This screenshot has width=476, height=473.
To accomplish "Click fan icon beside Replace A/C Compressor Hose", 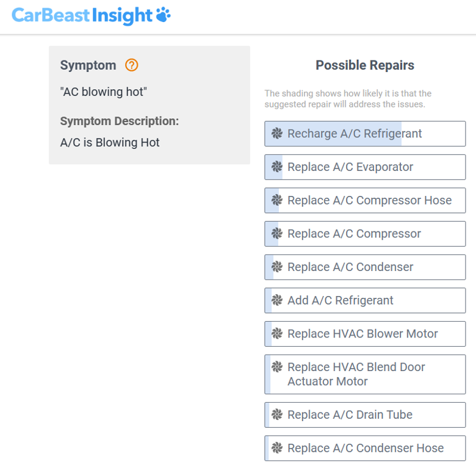I will click(x=277, y=200).
